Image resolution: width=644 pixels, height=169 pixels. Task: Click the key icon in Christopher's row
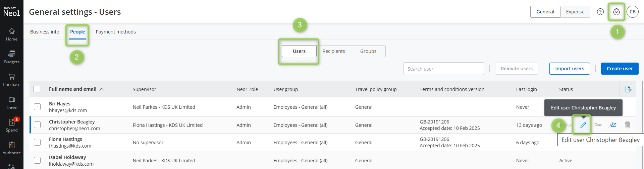point(598,125)
